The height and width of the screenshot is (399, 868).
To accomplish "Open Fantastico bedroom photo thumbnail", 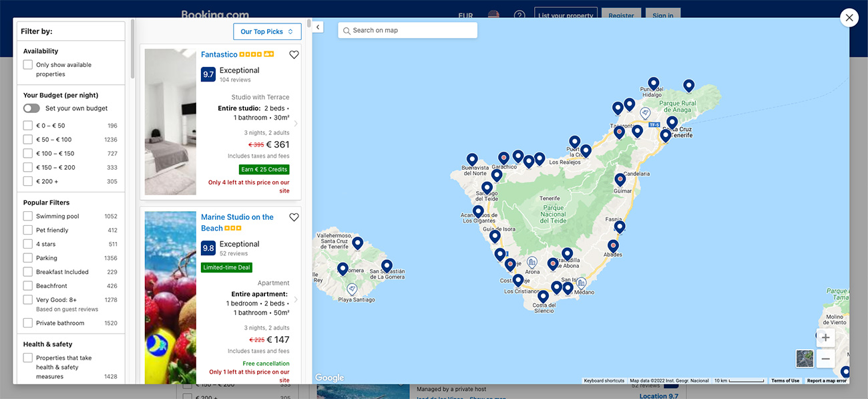I will click(x=170, y=122).
